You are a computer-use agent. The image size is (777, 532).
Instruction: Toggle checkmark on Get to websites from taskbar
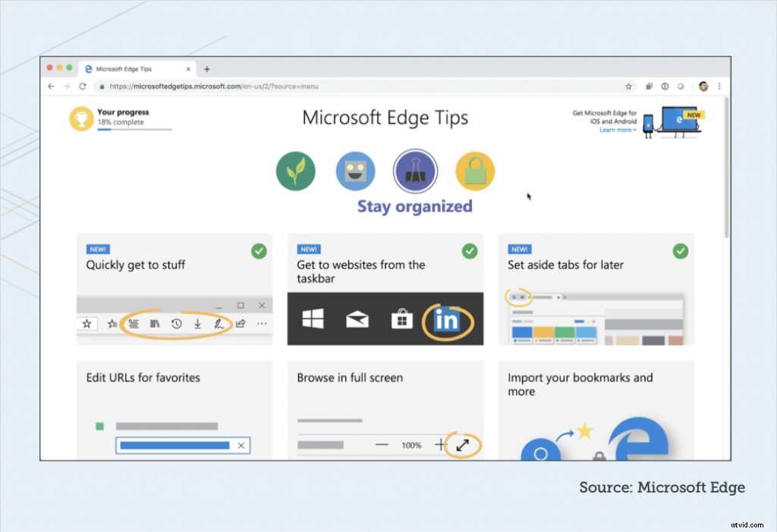[x=470, y=250]
